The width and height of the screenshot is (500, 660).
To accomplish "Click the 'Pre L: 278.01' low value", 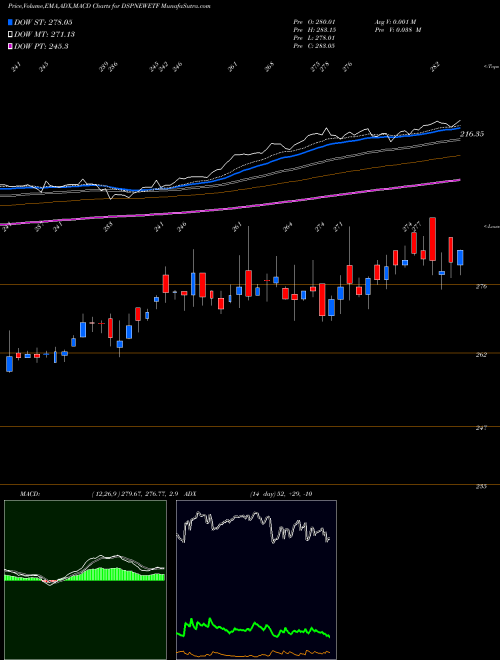I will tap(314, 38).
